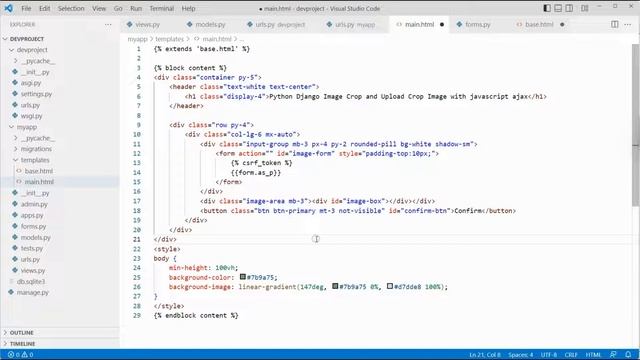Open asgi.py in explorer
Image resolution: width=640 pixels, height=360 pixels.
click(31, 83)
